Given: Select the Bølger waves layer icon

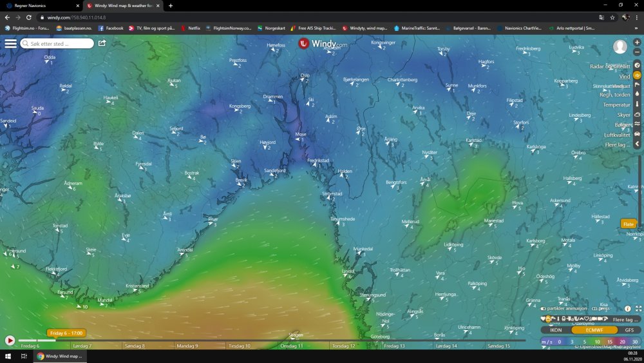Looking at the screenshot, I should click(x=637, y=124).
